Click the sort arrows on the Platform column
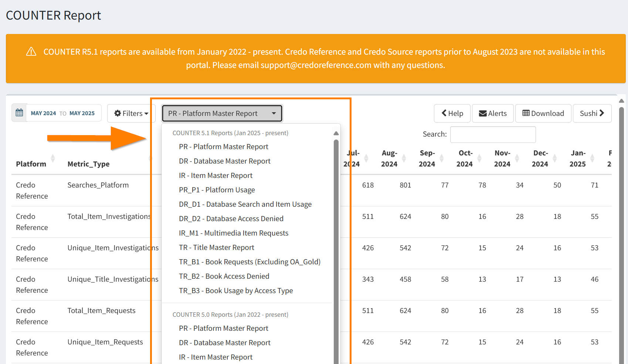Image resolution: width=628 pixels, height=364 pixels. pos(53,159)
